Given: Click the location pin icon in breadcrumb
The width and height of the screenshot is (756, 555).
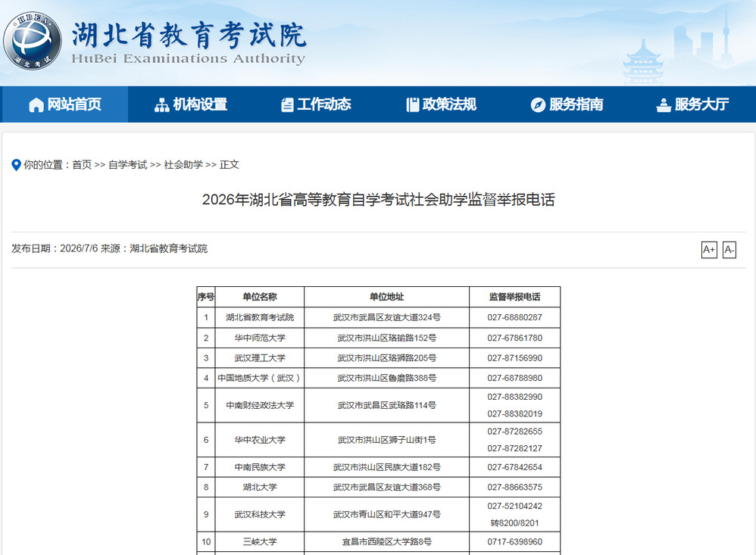Looking at the screenshot, I should click(16, 165).
